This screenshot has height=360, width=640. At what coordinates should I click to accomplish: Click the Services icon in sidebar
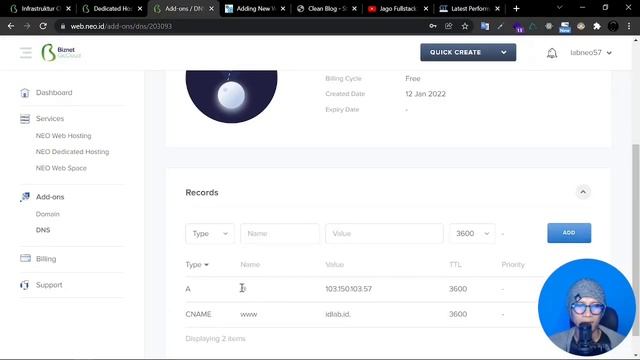coord(25,119)
